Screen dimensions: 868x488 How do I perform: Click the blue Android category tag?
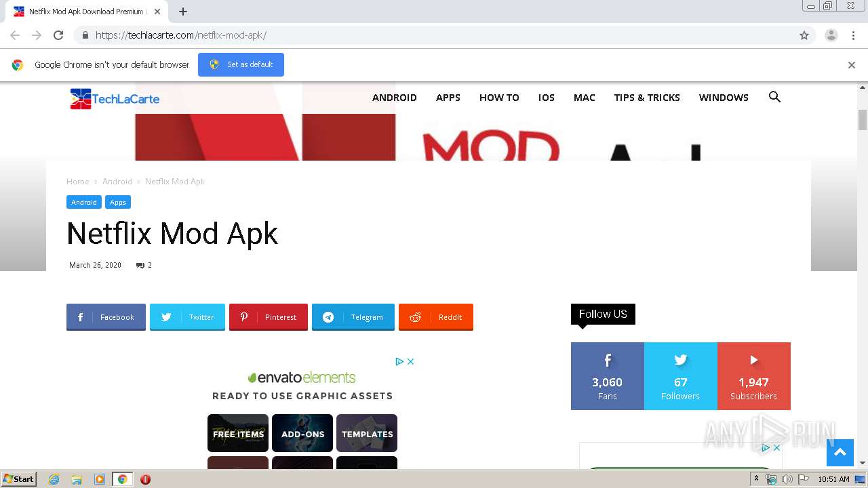click(84, 202)
